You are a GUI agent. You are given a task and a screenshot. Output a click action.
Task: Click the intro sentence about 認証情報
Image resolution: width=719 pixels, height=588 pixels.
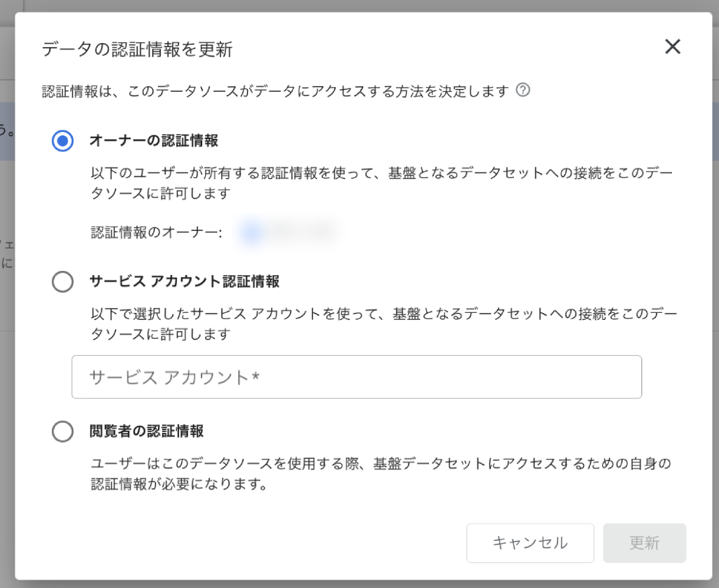coord(275,91)
